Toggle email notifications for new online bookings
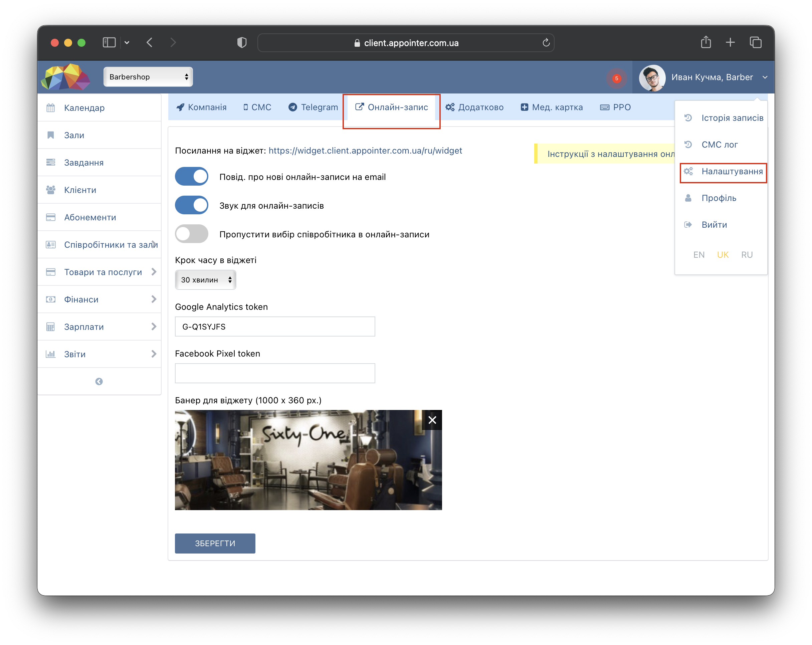 tap(192, 177)
